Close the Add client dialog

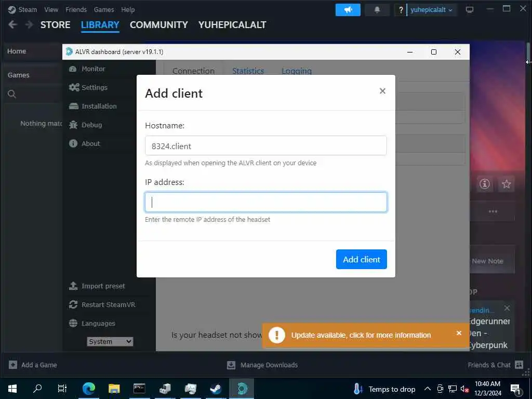382,91
